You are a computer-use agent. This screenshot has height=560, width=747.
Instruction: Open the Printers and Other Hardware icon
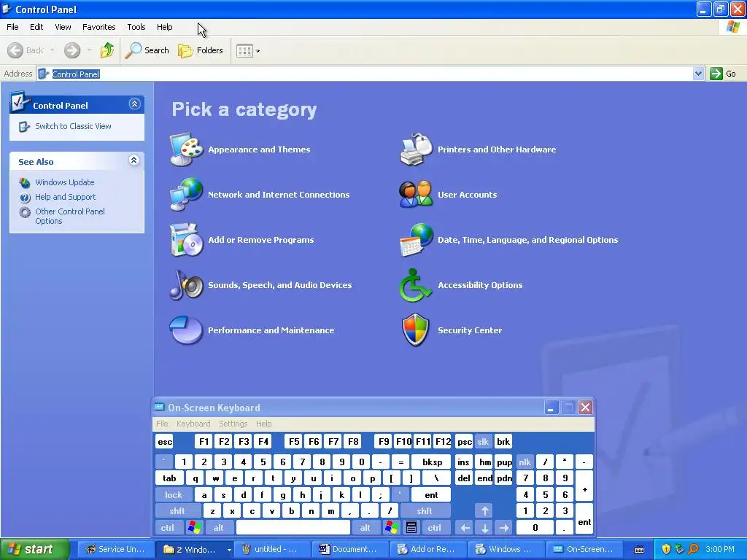pos(416,149)
